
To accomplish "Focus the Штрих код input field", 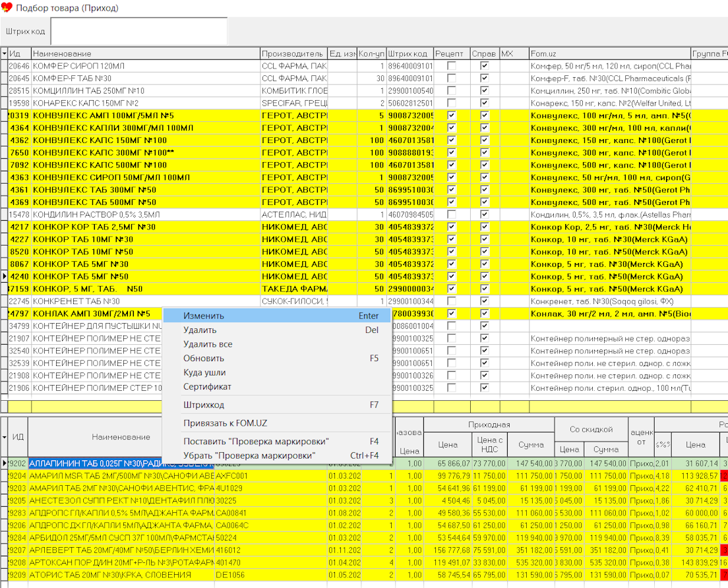I will (x=138, y=31).
